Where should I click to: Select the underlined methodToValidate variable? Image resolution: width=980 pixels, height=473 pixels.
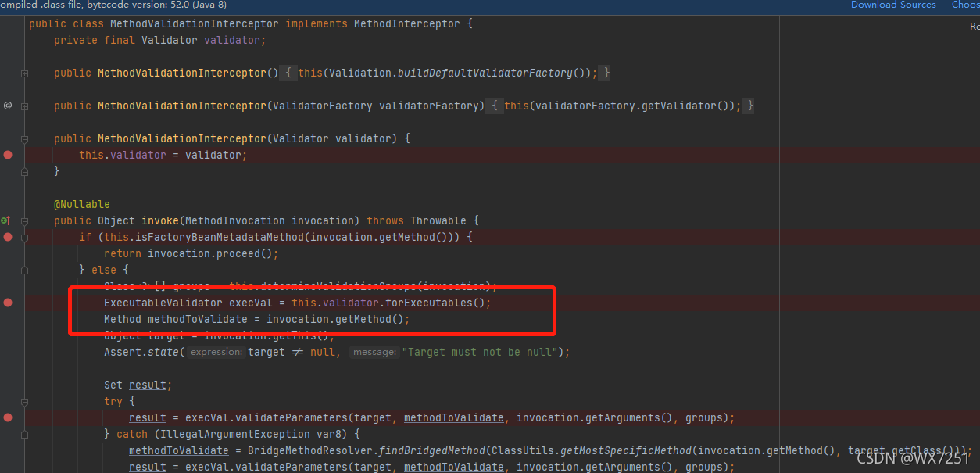click(197, 319)
